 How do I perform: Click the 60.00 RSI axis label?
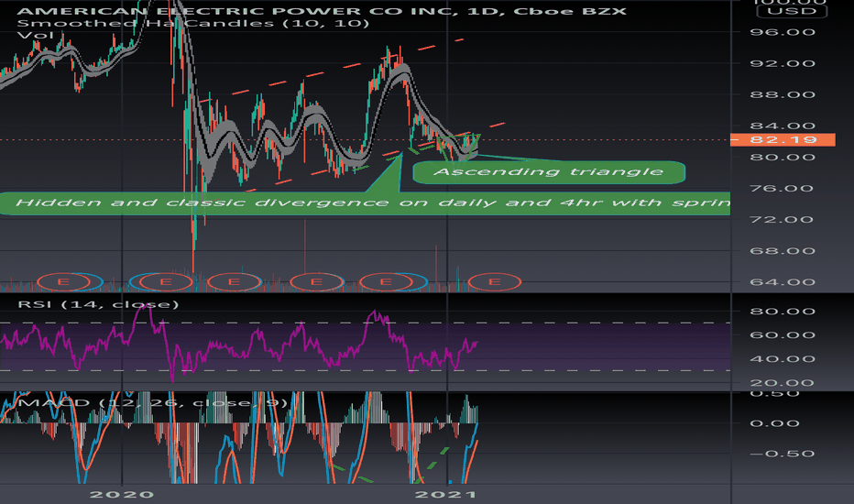(783, 335)
